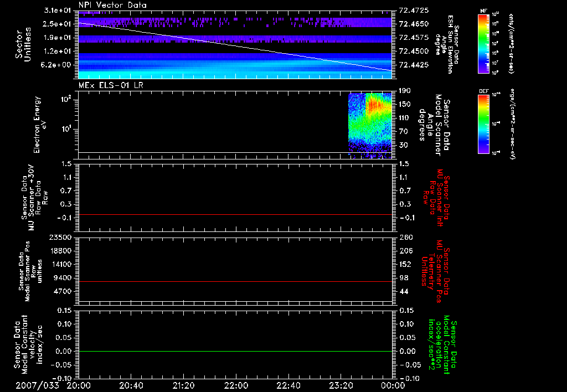Click the 72.4425 elevation tick value
This screenshot has height=392, width=567.
[x=414, y=65]
